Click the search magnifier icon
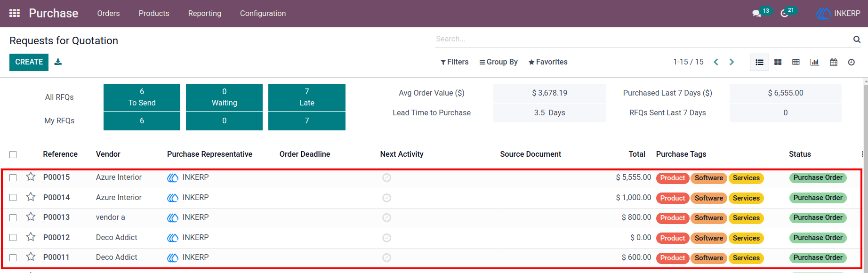 pos(857,39)
